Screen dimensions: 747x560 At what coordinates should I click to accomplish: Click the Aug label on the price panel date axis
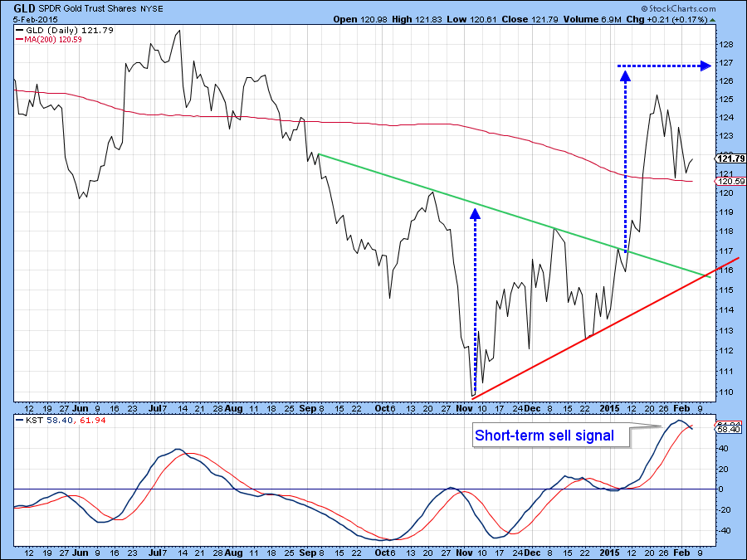tap(234, 408)
